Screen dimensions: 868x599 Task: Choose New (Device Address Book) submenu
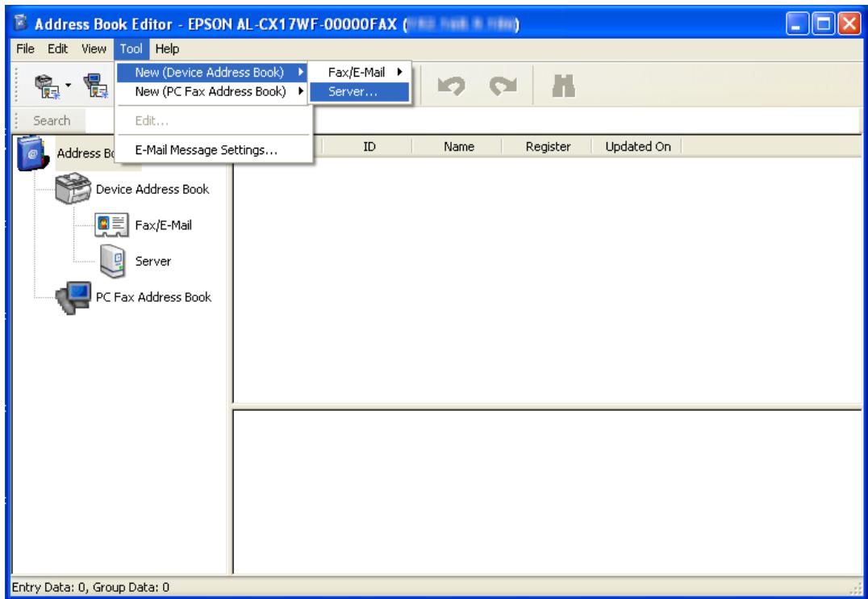(212, 72)
